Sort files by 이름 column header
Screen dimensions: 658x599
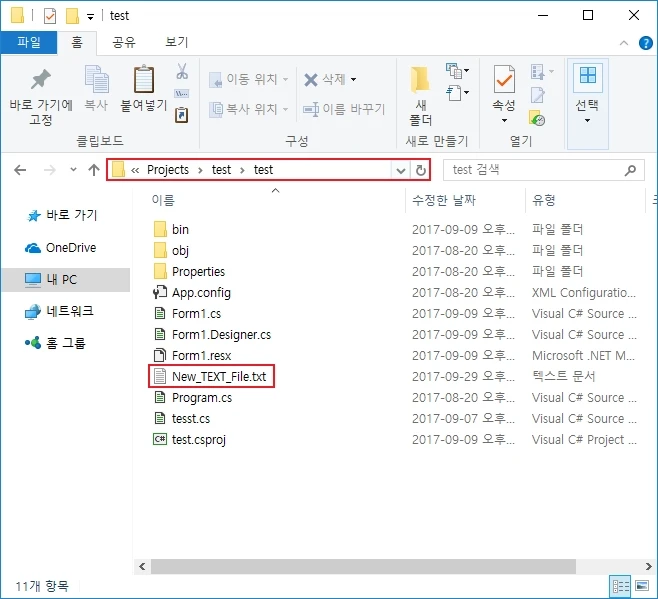163,201
